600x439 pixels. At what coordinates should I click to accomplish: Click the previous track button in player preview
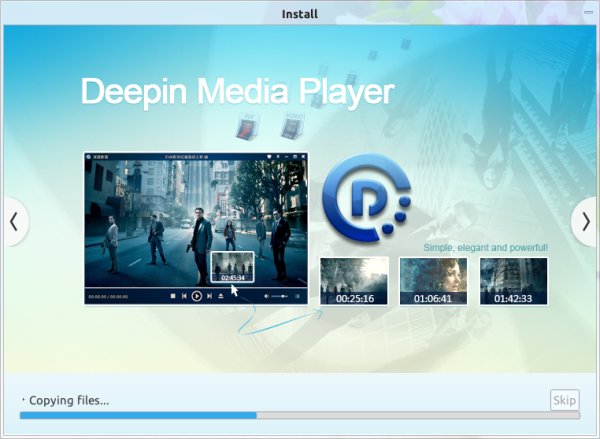tap(184, 296)
